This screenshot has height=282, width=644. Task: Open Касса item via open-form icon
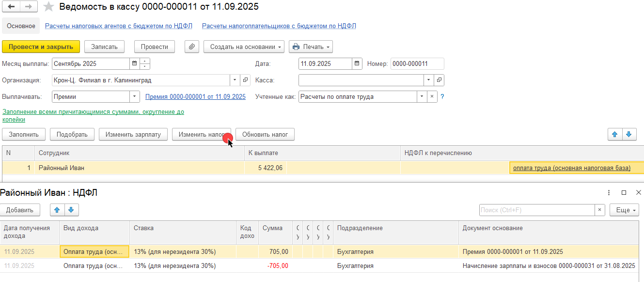[x=439, y=80]
